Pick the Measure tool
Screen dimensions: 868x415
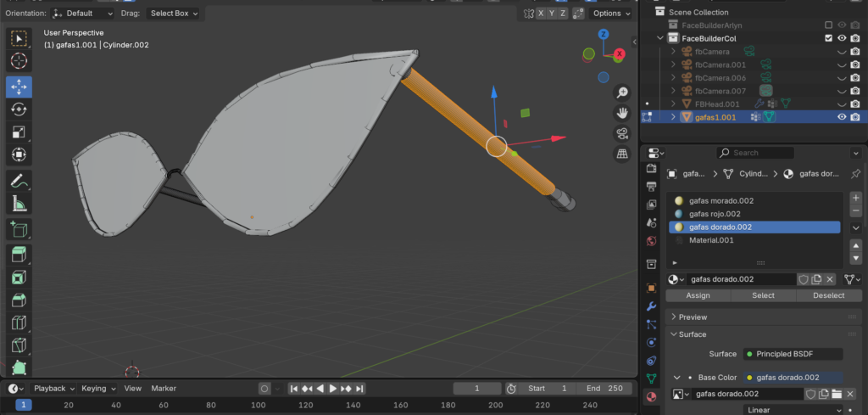click(x=19, y=204)
